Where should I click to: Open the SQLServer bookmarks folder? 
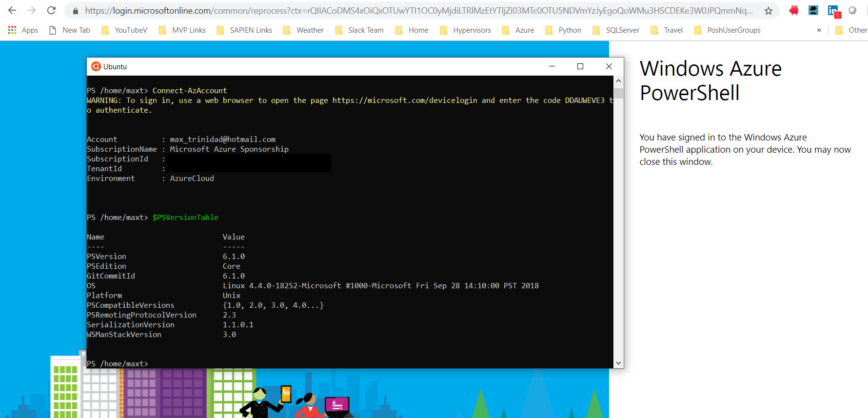pyautogui.click(x=616, y=30)
